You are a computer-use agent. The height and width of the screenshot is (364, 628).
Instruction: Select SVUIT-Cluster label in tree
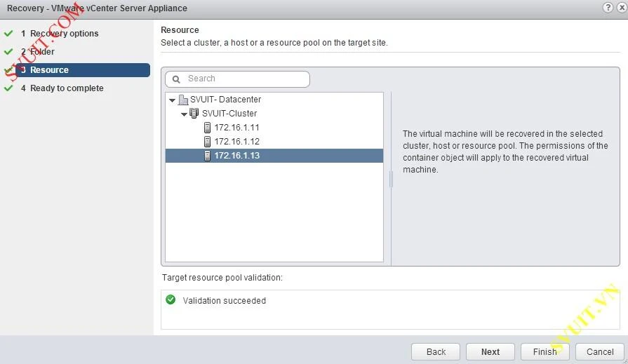[x=229, y=114]
